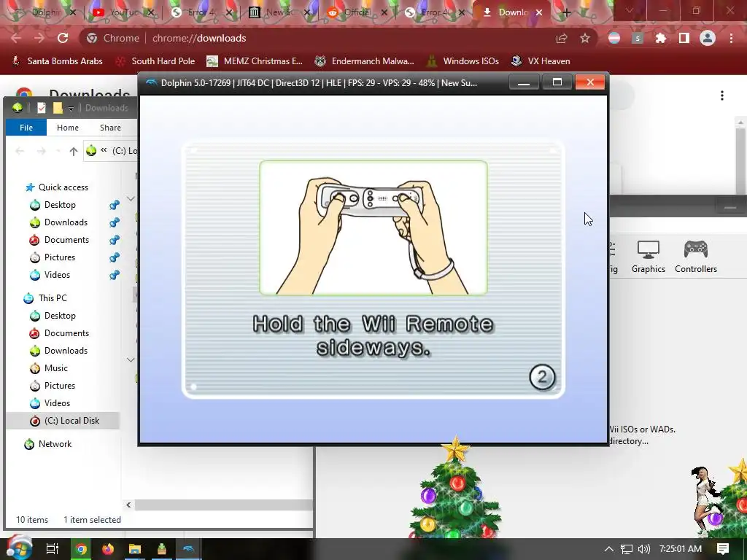Open Documents under Quick access
The image size is (747, 560).
coord(66,240)
